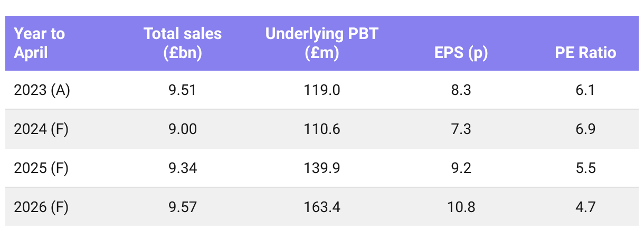Click the 163.4 underlying PBT figure

[322, 207]
